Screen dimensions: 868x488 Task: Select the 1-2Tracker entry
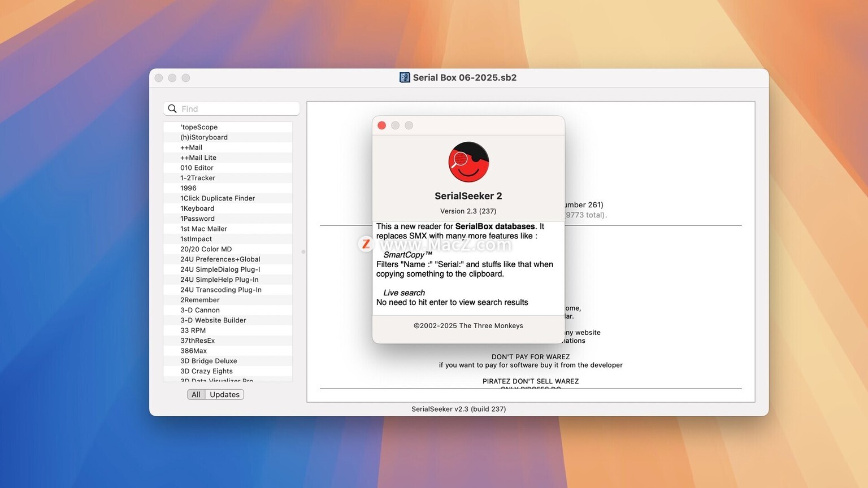(x=228, y=178)
